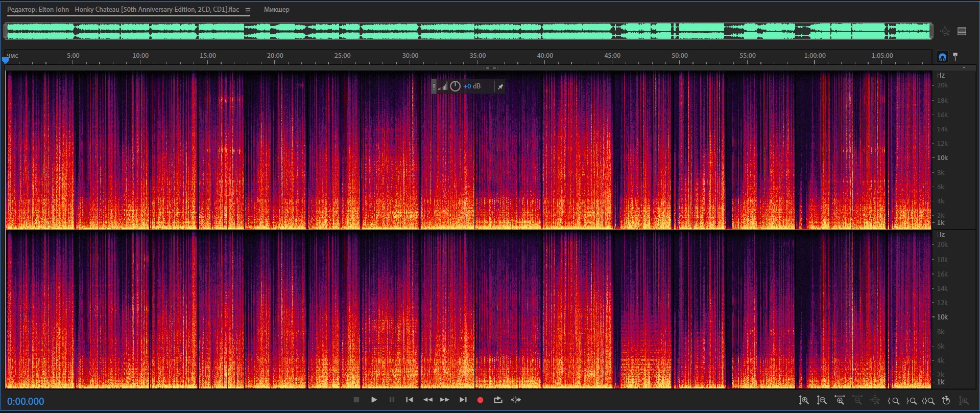Toggle the blue snapping magnet icon
The width and height of the screenshot is (980, 413).
pyautogui.click(x=942, y=57)
